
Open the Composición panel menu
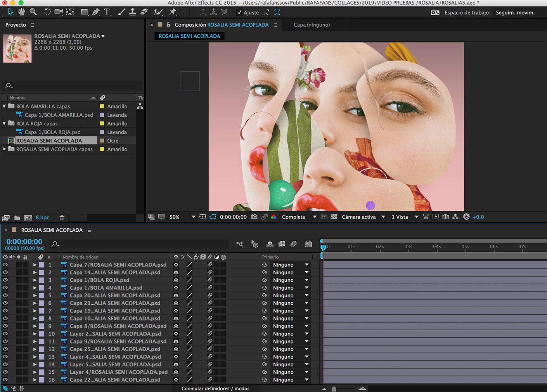[276, 25]
